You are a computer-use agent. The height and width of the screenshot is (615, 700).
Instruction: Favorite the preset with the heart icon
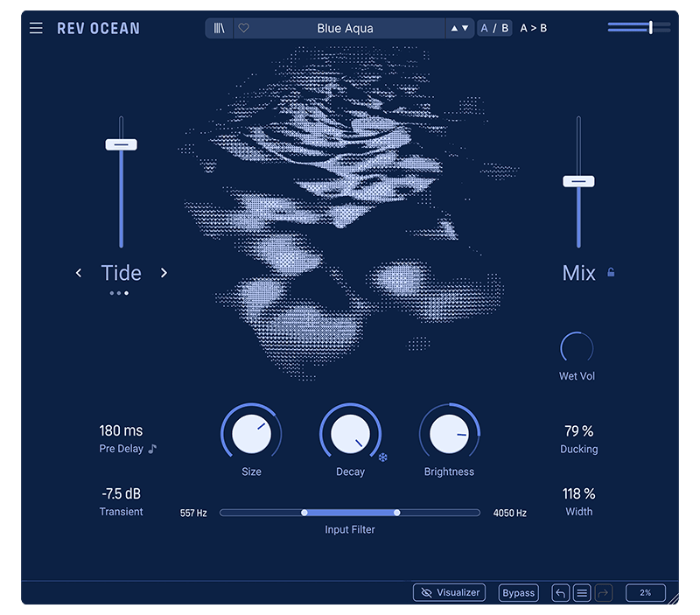[x=244, y=28]
